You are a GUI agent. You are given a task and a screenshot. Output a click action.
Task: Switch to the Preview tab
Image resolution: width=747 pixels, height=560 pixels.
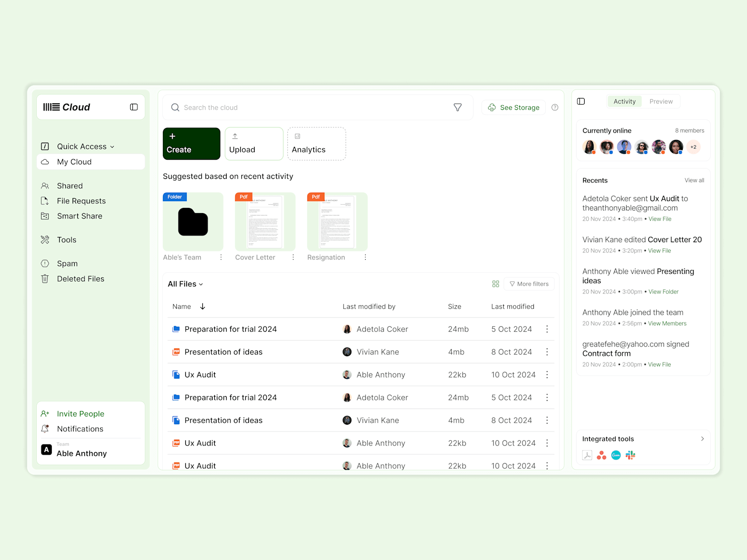(661, 102)
